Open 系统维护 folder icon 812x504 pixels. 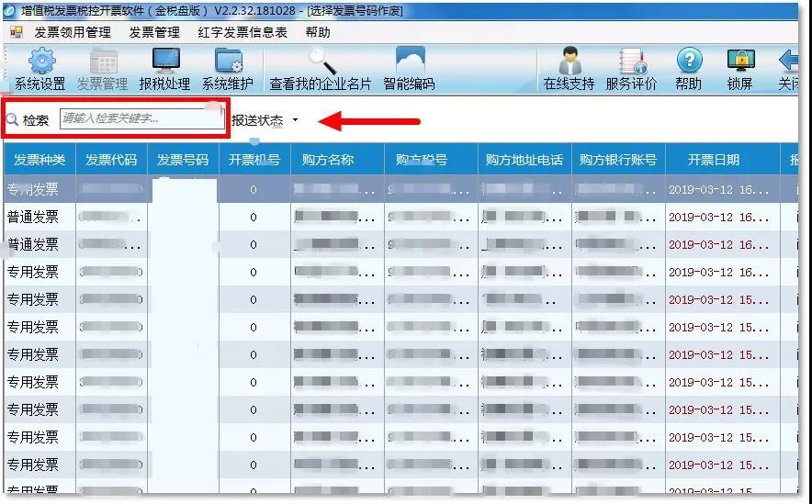tap(227, 62)
